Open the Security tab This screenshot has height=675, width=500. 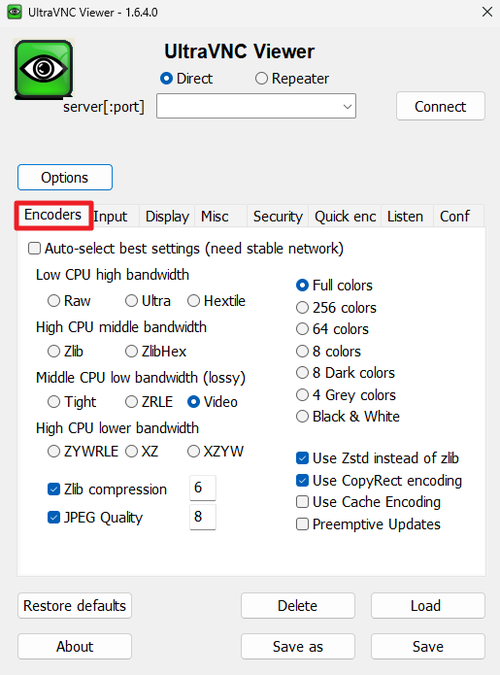click(278, 216)
